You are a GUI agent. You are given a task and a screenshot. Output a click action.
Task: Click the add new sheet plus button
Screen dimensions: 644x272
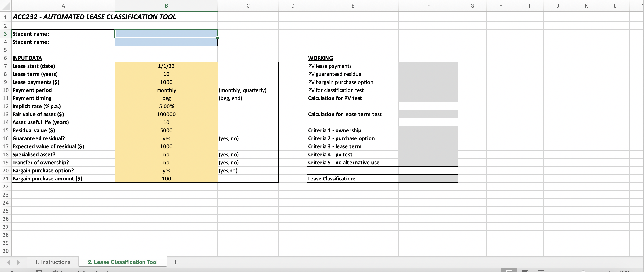pyautogui.click(x=176, y=262)
